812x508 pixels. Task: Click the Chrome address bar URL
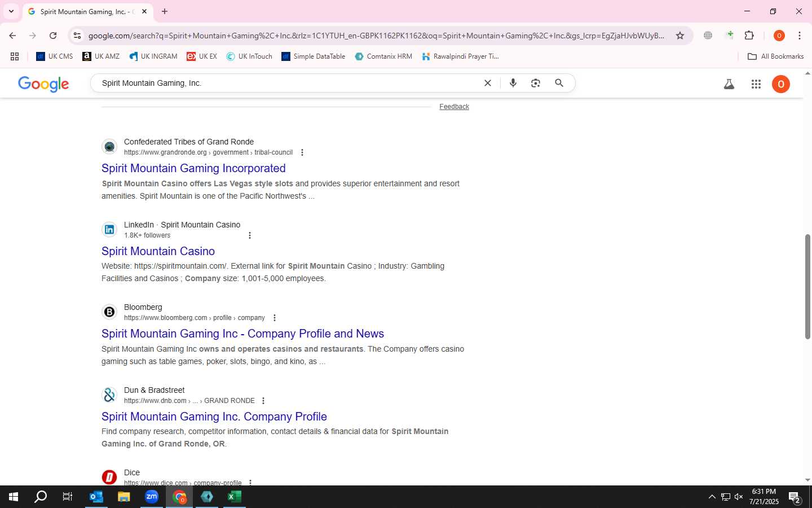(x=377, y=36)
